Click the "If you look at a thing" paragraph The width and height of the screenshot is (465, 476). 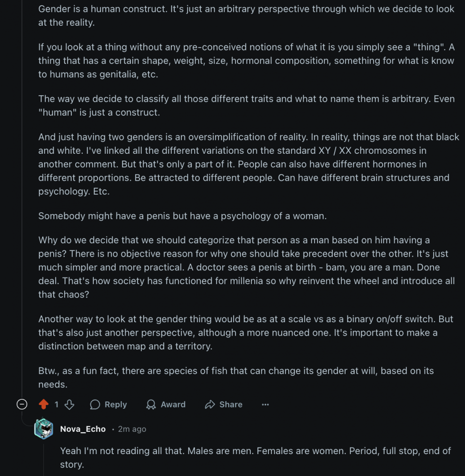click(246, 61)
